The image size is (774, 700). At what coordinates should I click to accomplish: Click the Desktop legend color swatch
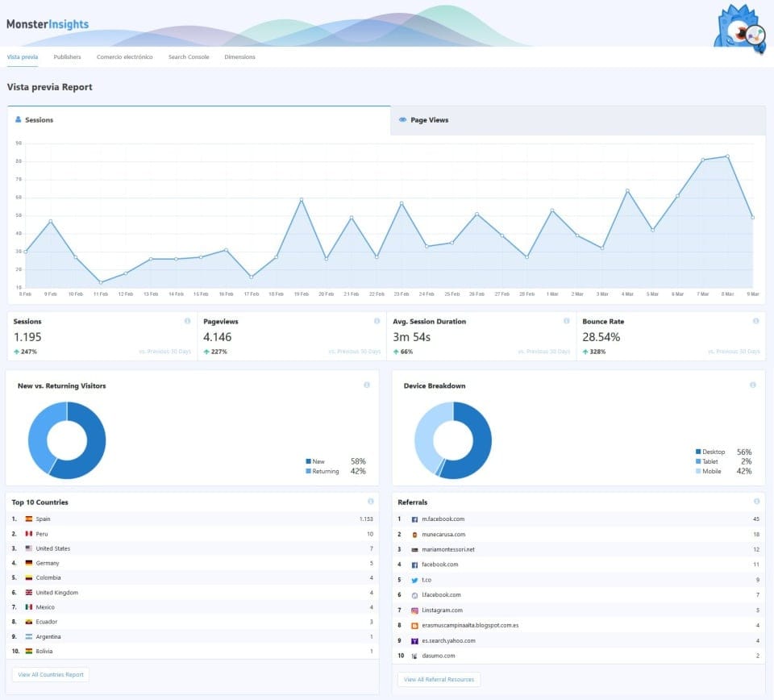tap(698, 451)
